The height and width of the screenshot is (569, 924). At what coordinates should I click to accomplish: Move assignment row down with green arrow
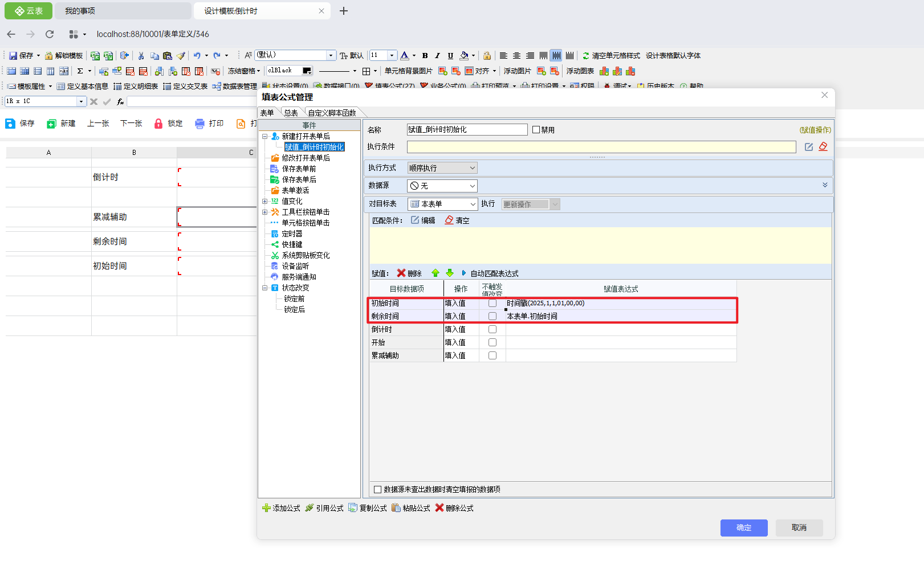pos(449,273)
